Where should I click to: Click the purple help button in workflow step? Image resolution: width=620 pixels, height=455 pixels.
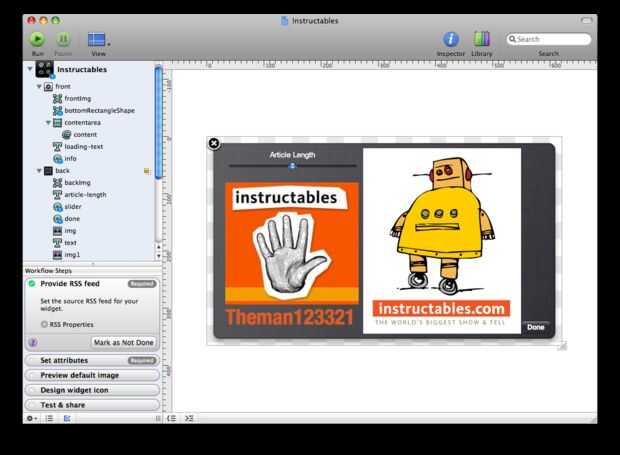click(33, 342)
